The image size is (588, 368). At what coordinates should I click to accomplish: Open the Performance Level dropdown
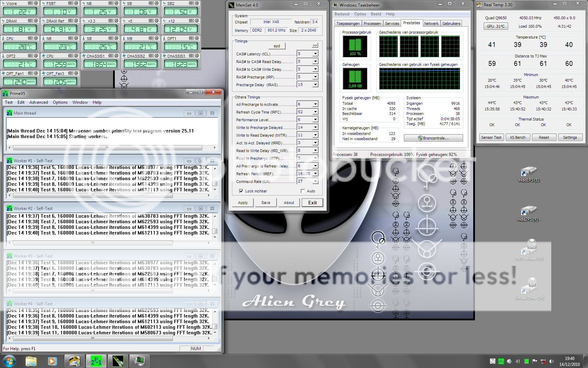tap(315, 120)
